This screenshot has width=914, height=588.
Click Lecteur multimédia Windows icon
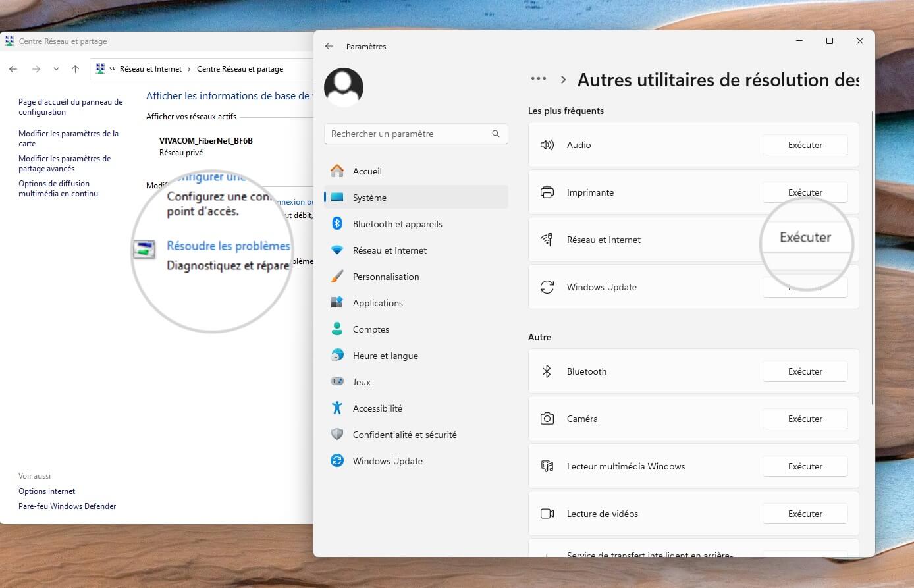pos(547,466)
